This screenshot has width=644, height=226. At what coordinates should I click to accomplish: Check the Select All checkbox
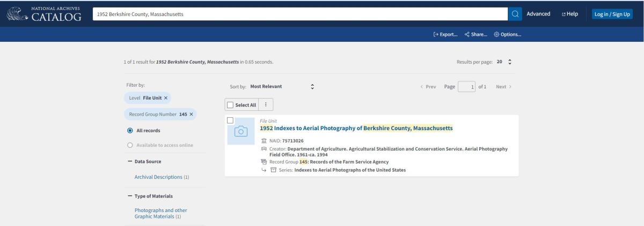coord(231,104)
